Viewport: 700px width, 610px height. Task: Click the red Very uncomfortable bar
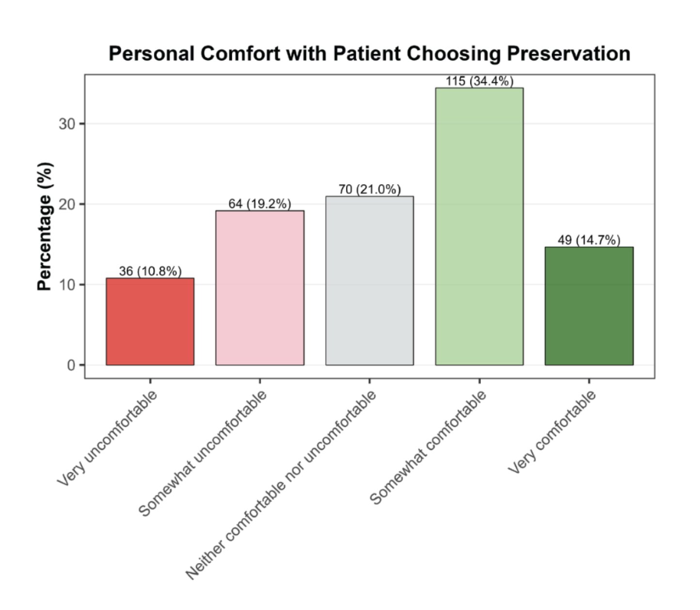click(150, 321)
